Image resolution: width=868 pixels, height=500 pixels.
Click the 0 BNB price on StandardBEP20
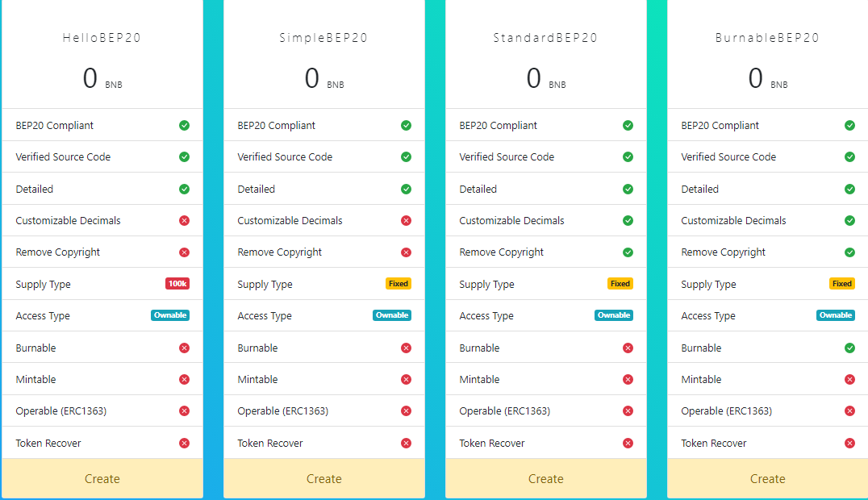point(546,78)
